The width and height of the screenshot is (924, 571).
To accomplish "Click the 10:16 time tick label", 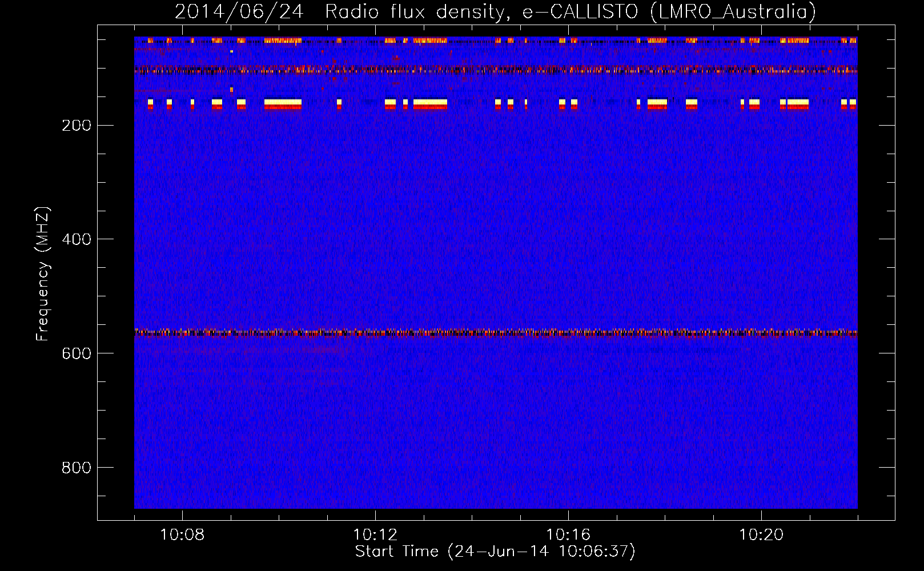I will [x=568, y=535].
